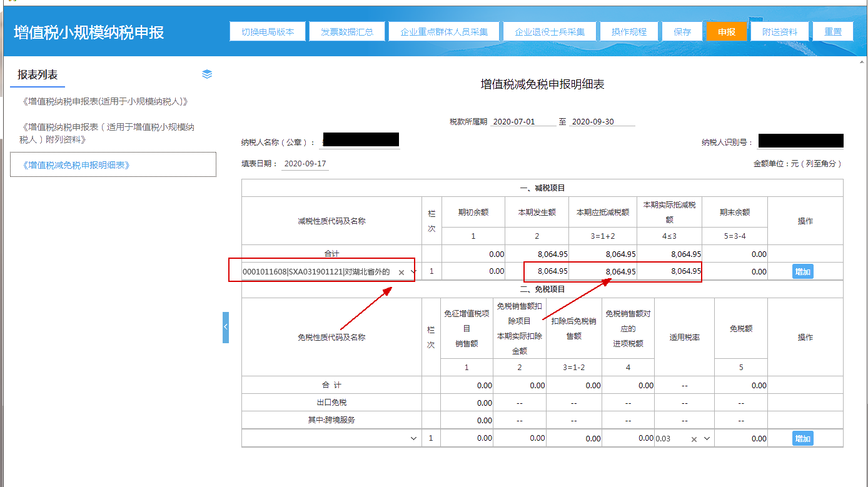868x487 pixels.
Task: Open the 适用税率 0.03 dropdown arrow
Action: pyautogui.click(x=707, y=439)
